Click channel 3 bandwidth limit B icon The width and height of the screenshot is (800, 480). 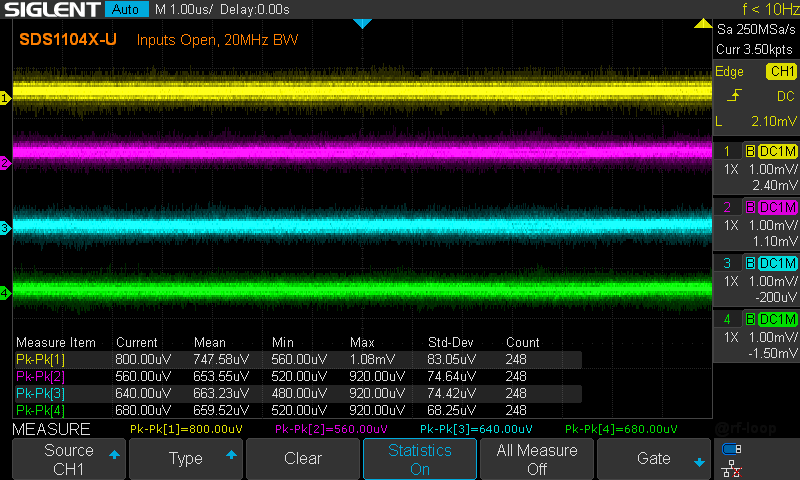point(750,264)
